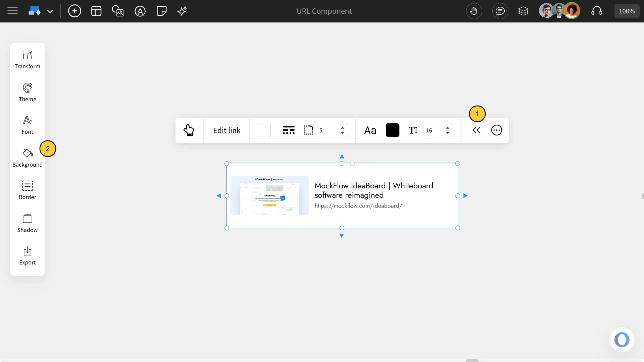The image size is (644, 362).
Task: Open the comments panel
Action: tap(500, 11)
